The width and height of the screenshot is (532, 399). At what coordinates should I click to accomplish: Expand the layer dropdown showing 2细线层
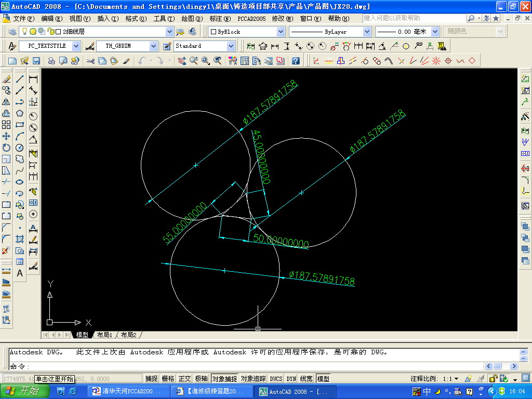170,32
